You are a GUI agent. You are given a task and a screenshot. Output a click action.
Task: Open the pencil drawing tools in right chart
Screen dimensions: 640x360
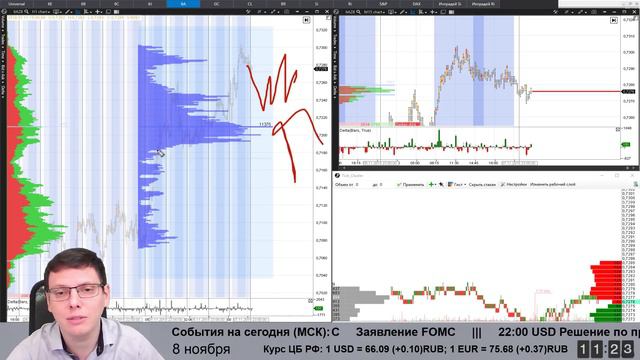click(402, 12)
